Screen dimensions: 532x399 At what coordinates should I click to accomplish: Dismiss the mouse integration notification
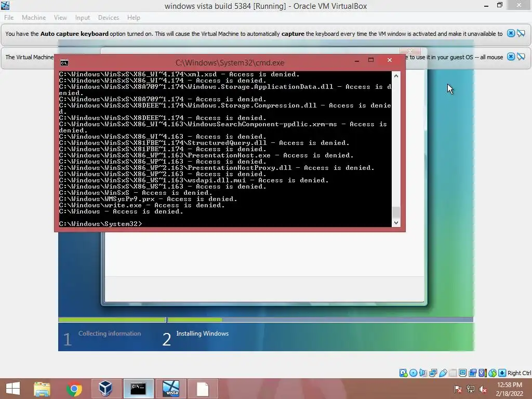point(511,57)
